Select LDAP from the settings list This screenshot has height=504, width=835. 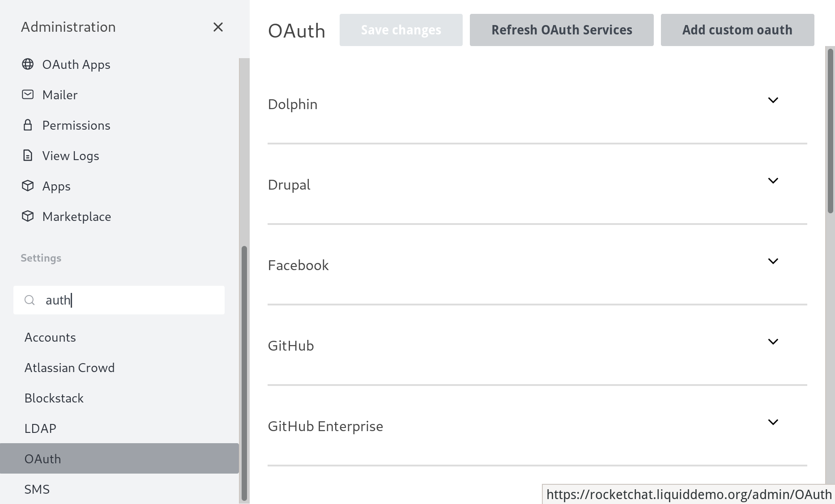click(40, 428)
